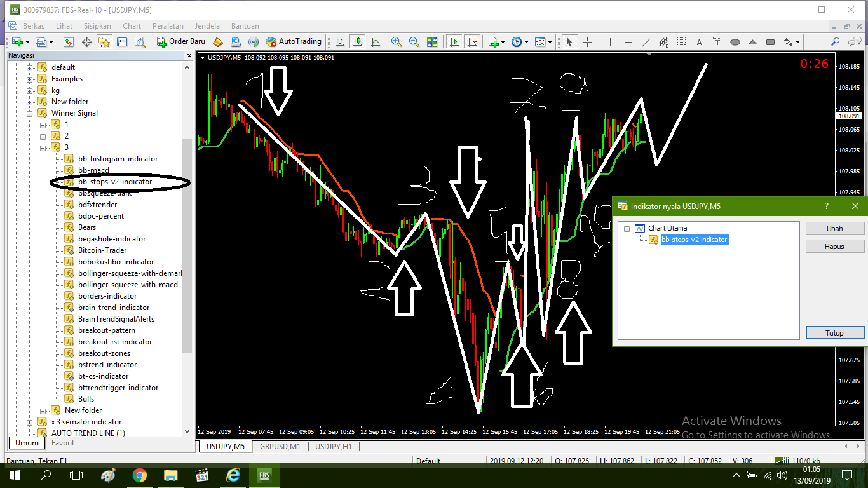
Task: Click Hapus to remove bb-stops-v2-indicator
Action: (834, 246)
